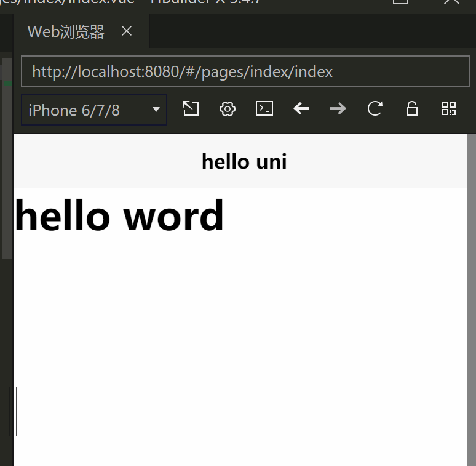Go back with the left arrow
This screenshot has height=466, width=476.
click(301, 108)
